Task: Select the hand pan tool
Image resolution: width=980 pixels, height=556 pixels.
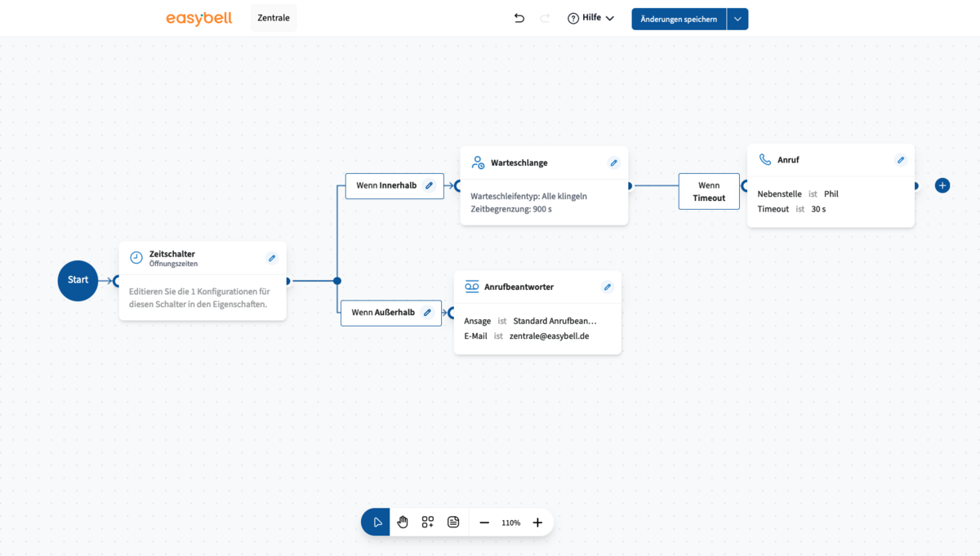Action: (x=403, y=523)
